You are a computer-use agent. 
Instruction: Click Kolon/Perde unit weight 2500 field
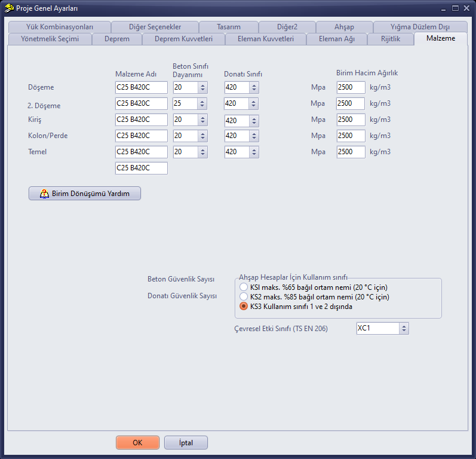[351, 136]
